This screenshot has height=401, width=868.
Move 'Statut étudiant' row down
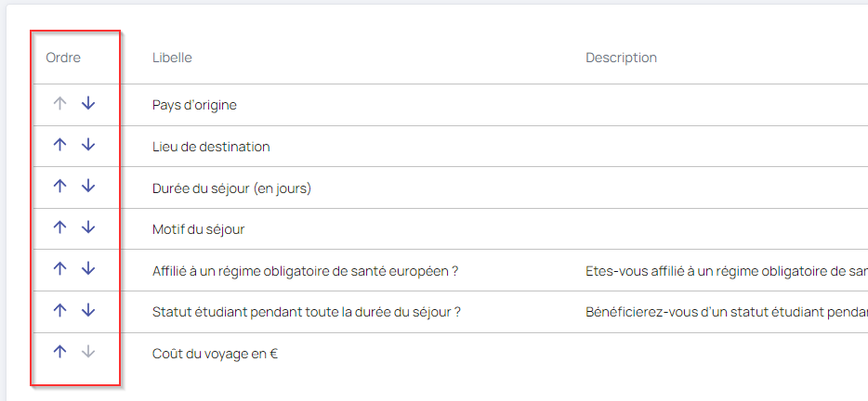click(x=88, y=311)
